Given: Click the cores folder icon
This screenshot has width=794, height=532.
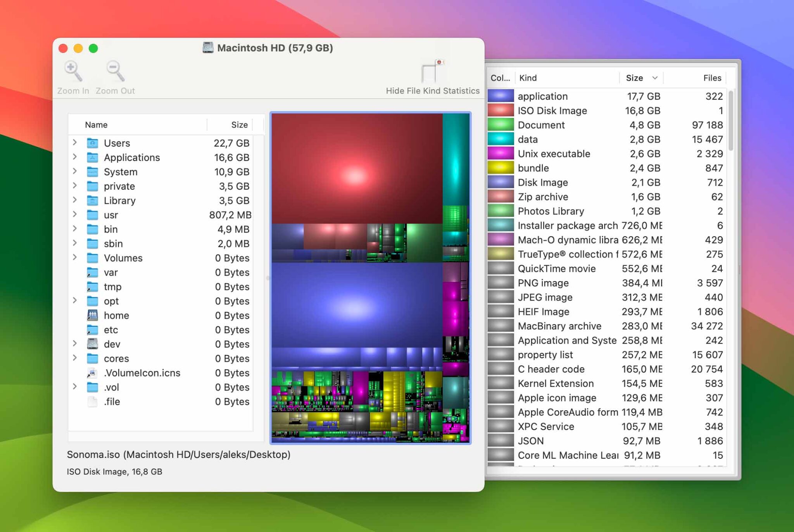Looking at the screenshot, I should (93, 358).
